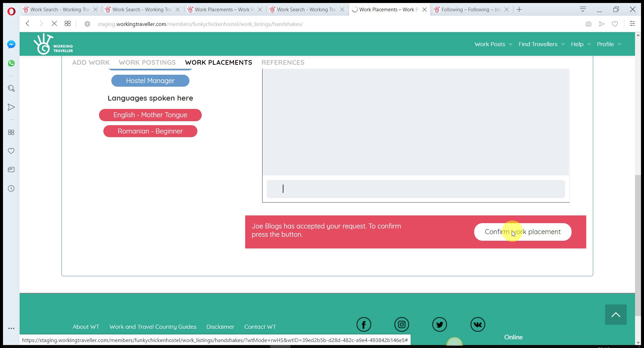Open sidebar setup three dots
The image size is (644, 348).
[x=11, y=328]
